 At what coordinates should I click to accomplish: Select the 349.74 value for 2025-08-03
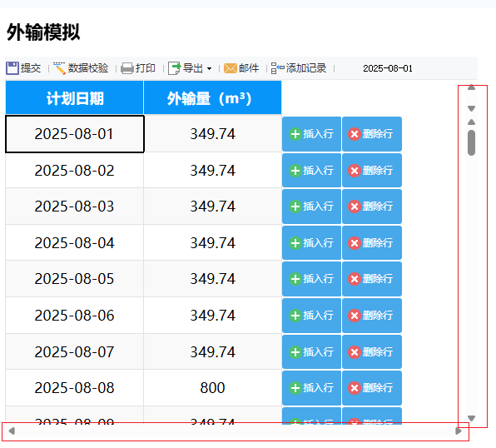coord(212,207)
